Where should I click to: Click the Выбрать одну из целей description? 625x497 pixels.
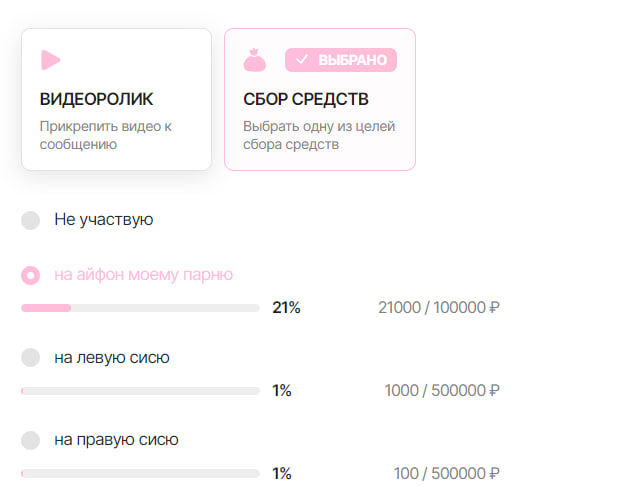click(319, 135)
